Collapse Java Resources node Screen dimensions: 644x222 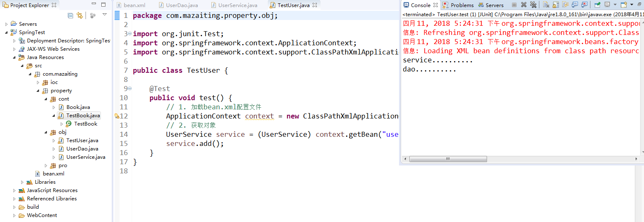point(14,57)
